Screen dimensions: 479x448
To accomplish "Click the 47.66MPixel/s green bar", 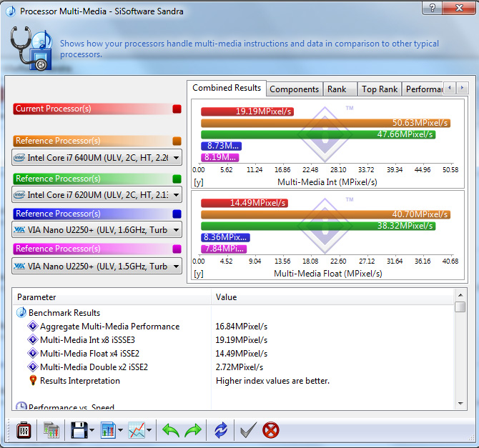I will [318, 134].
